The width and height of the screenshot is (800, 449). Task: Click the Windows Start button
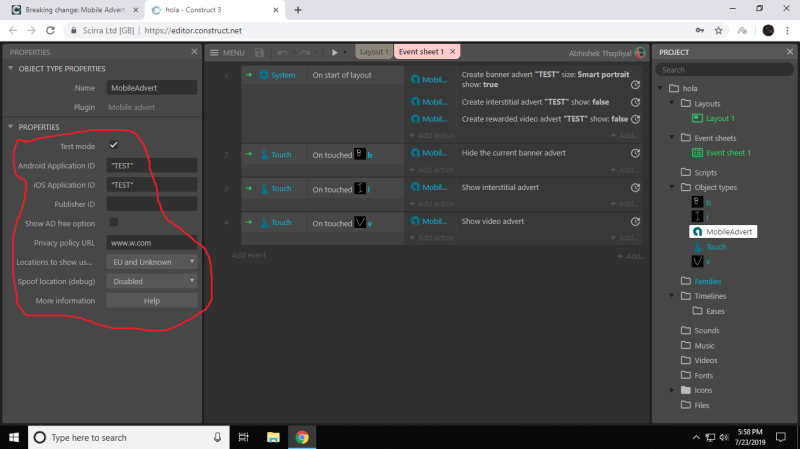[x=14, y=437]
